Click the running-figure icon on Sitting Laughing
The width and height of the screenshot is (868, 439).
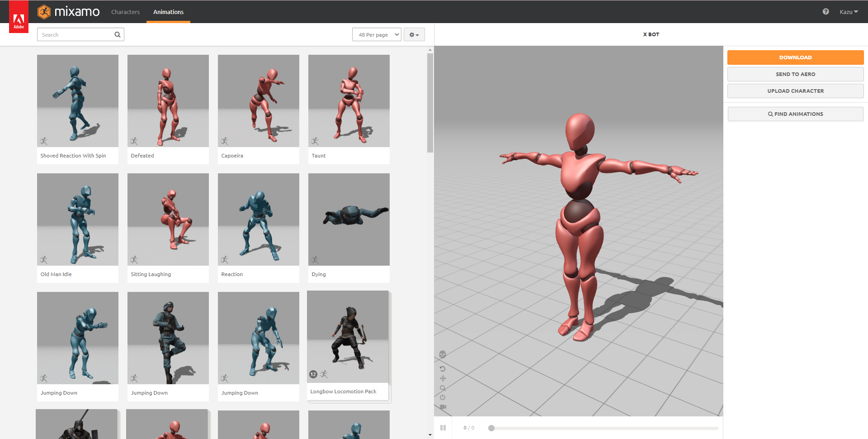click(x=134, y=260)
